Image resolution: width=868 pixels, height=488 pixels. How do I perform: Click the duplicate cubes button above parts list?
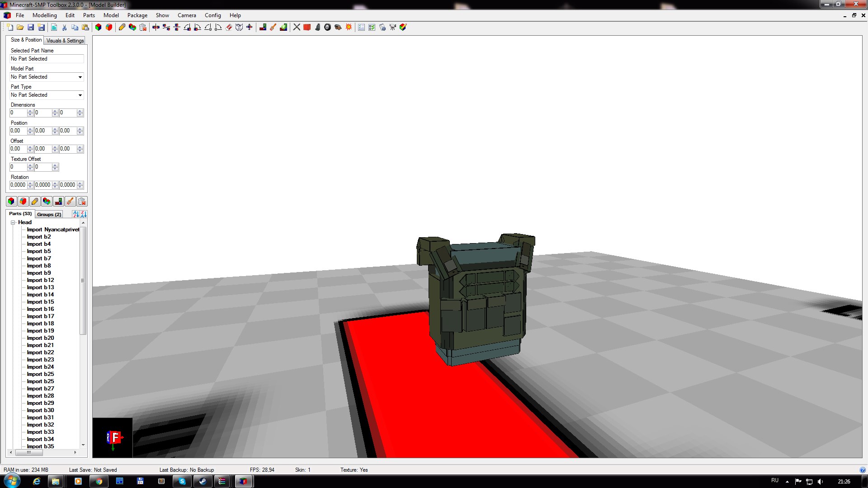click(x=47, y=202)
